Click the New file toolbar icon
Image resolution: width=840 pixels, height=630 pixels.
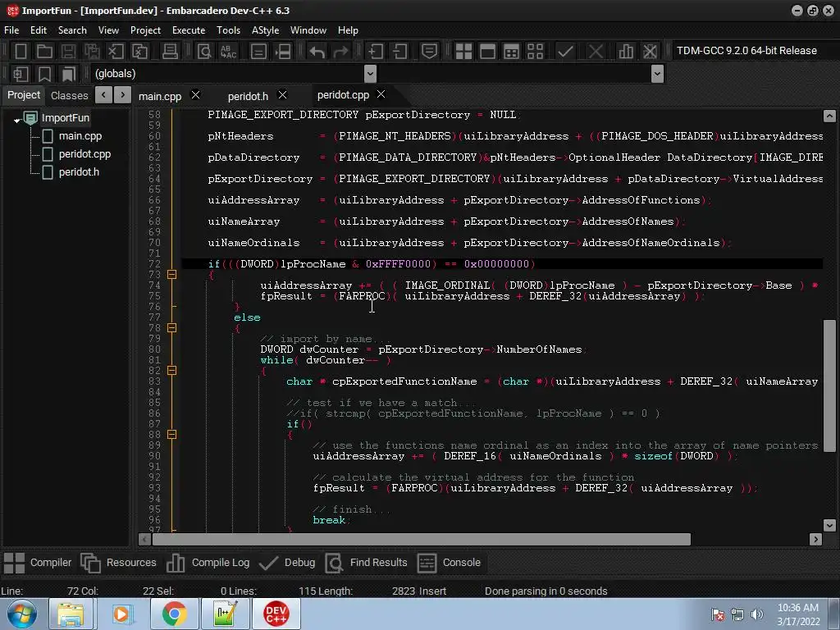[x=21, y=52]
